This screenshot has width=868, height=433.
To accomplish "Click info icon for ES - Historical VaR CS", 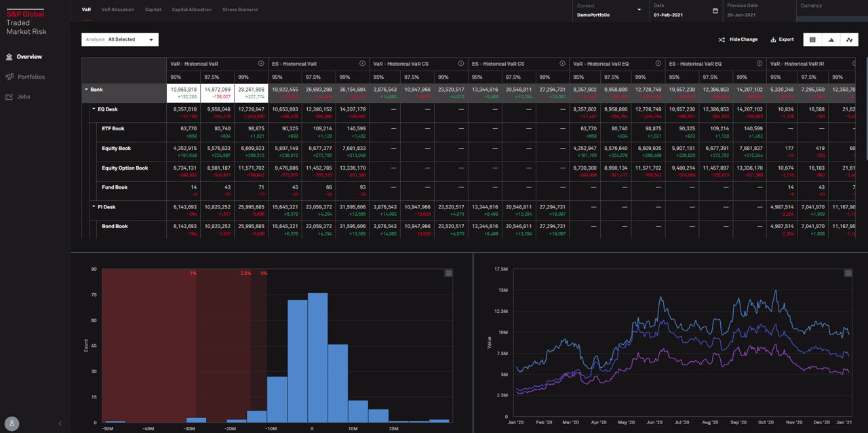I will click(562, 64).
